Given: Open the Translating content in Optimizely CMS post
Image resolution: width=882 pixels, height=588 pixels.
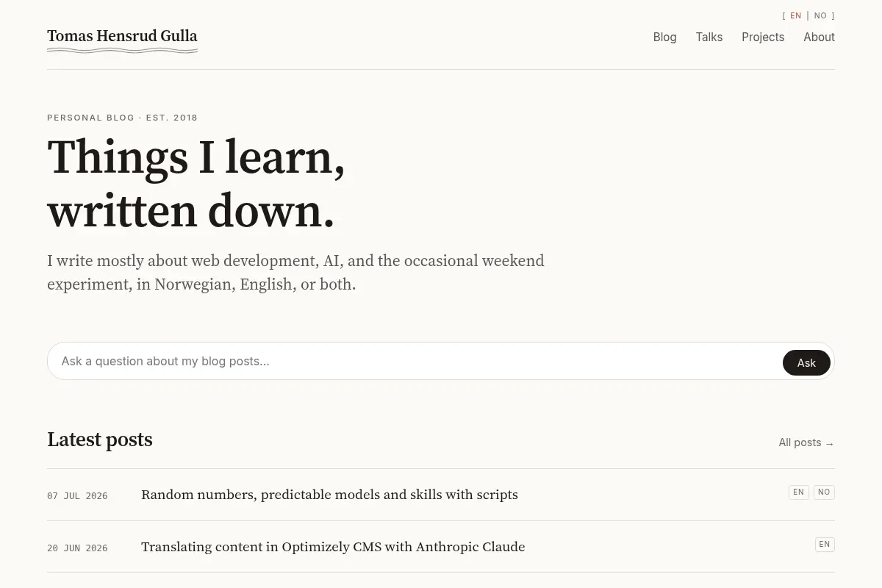Looking at the screenshot, I should tap(333, 547).
